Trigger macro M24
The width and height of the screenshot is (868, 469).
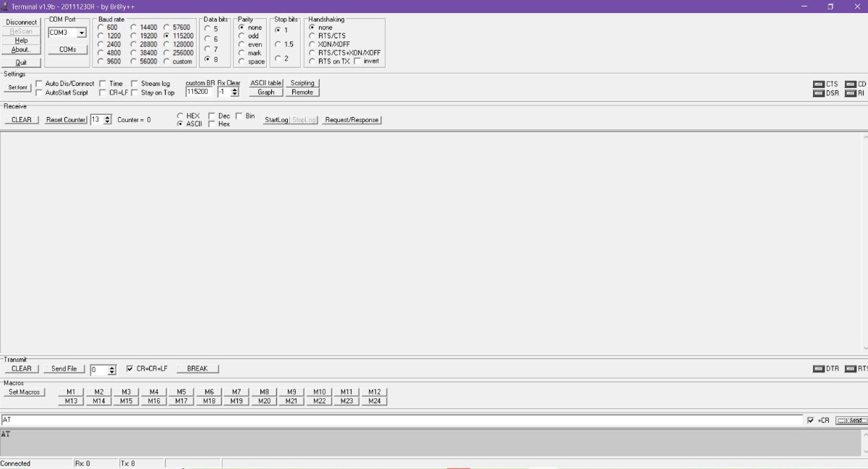coord(374,400)
